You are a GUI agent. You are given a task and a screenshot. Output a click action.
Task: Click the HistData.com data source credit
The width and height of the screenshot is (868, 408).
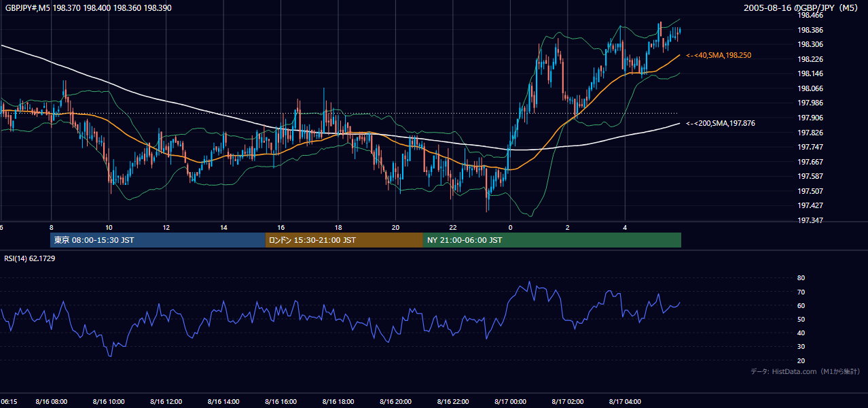click(806, 371)
